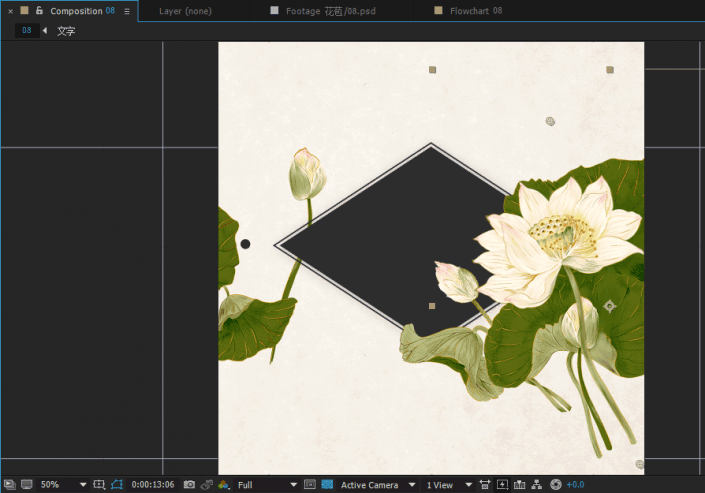Screen dimensions: 705x493
Task: Click the current time 0:00:13:06
Action: (x=153, y=484)
